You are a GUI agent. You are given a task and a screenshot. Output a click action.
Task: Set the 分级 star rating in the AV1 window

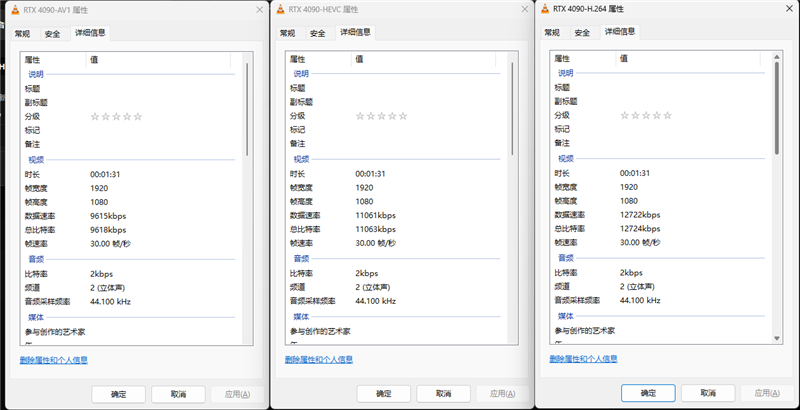(x=116, y=117)
